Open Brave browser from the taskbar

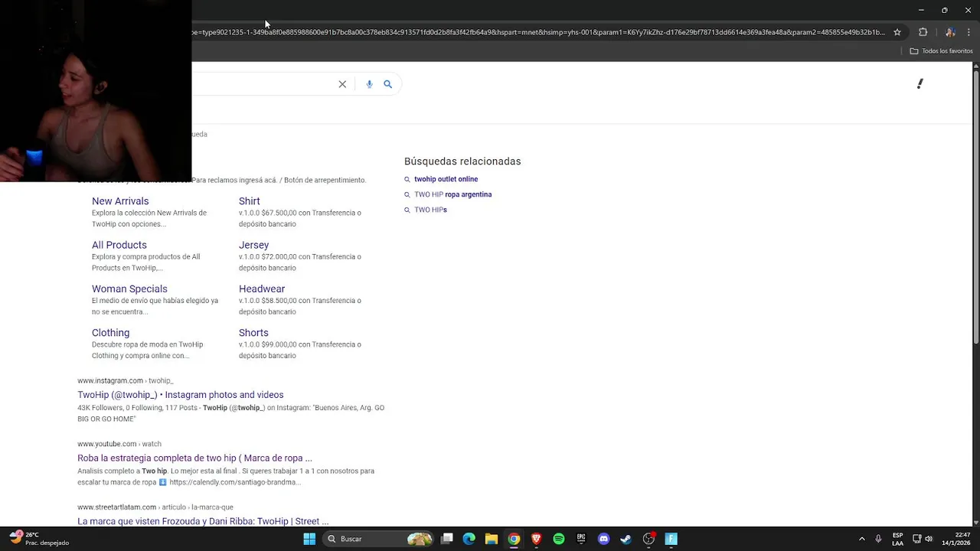point(536,539)
